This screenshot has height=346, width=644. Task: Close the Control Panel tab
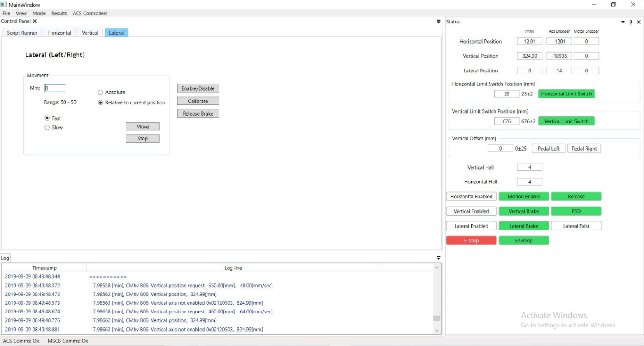(35, 21)
